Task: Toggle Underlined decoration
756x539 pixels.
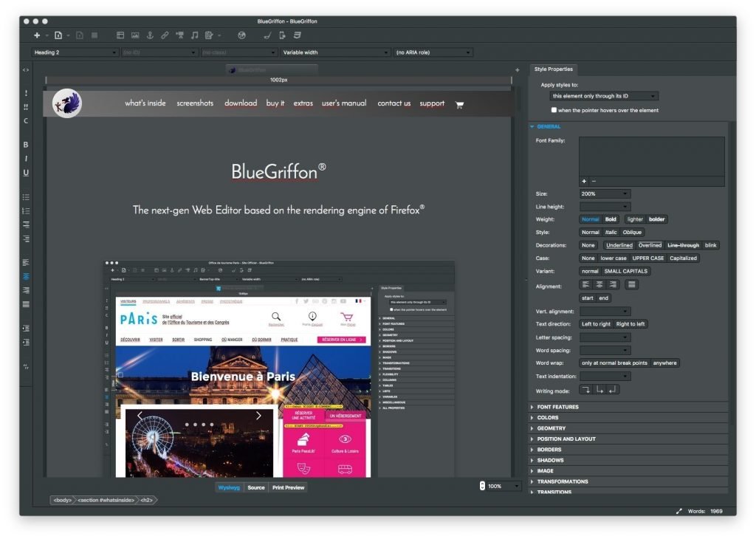Action: coord(619,245)
